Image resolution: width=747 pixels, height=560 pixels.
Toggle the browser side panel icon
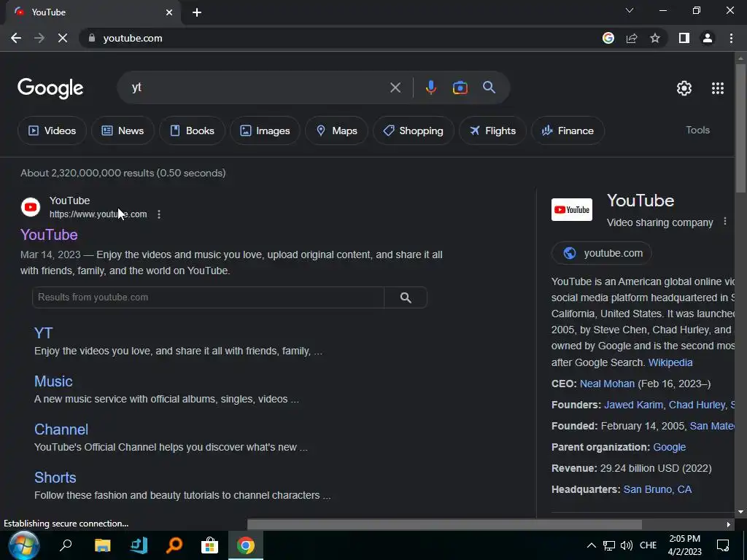684,38
